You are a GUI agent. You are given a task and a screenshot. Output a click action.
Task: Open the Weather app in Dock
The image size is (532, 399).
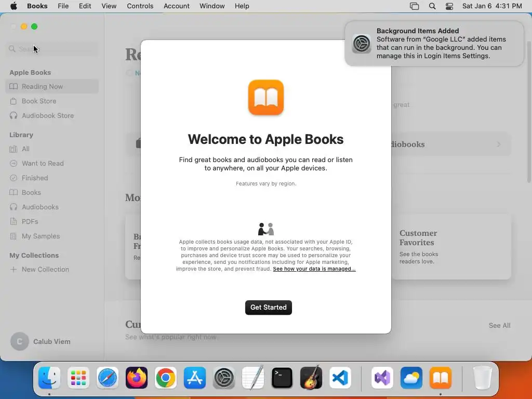pos(411,378)
